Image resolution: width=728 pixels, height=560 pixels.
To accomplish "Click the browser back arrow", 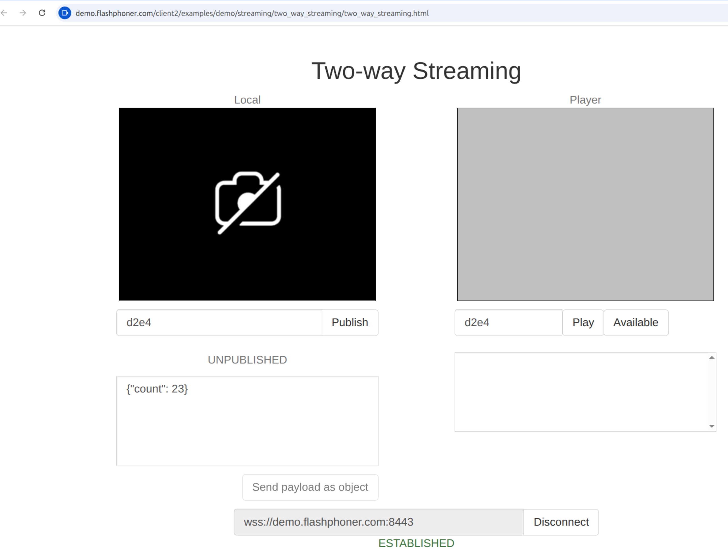I will 4,13.
